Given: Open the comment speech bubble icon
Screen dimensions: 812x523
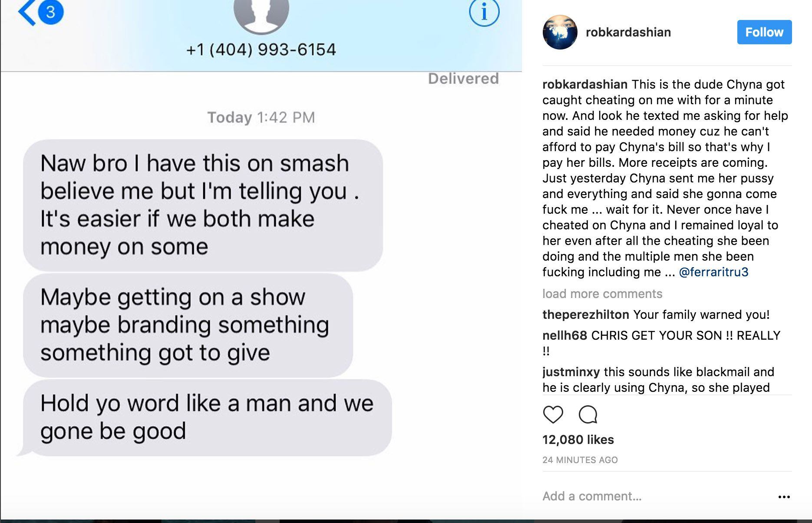Looking at the screenshot, I should [588, 415].
